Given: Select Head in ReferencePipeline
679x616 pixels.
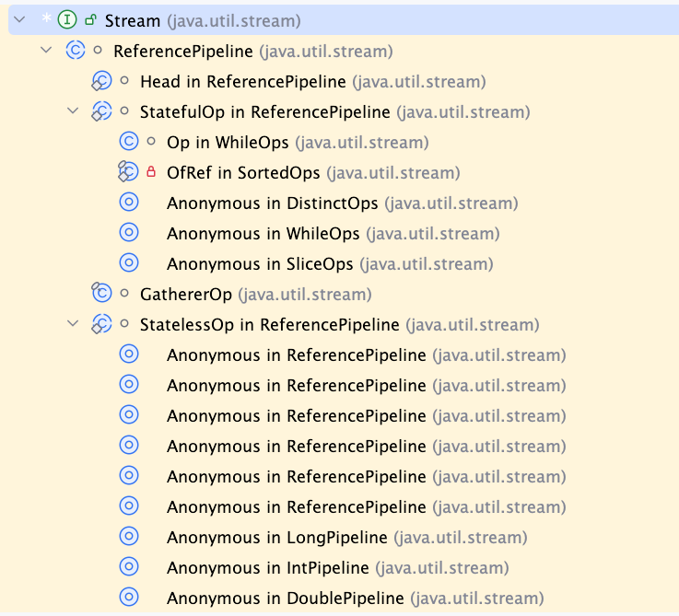Looking at the screenshot, I should (x=312, y=81).
